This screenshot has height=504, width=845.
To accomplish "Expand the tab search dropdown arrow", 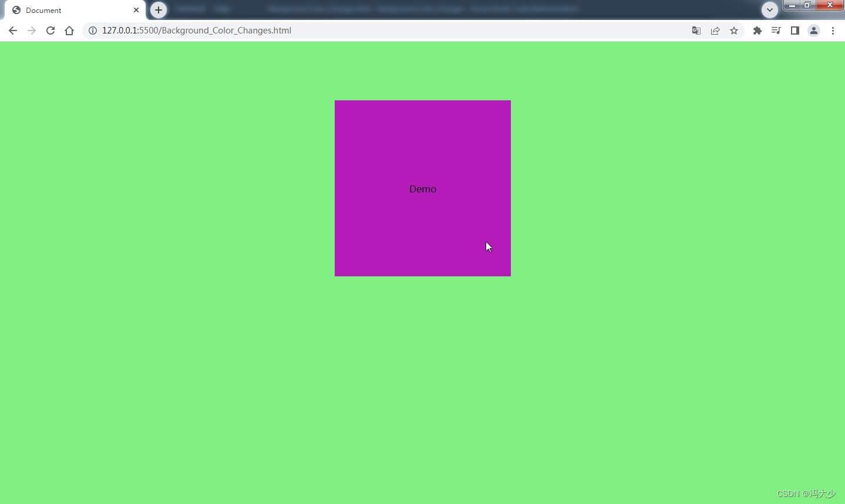I will click(770, 10).
